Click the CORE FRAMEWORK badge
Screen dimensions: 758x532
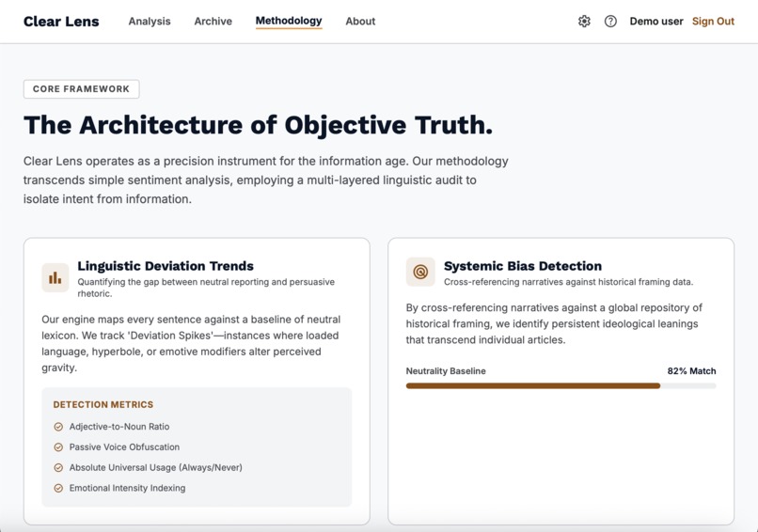[81, 89]
